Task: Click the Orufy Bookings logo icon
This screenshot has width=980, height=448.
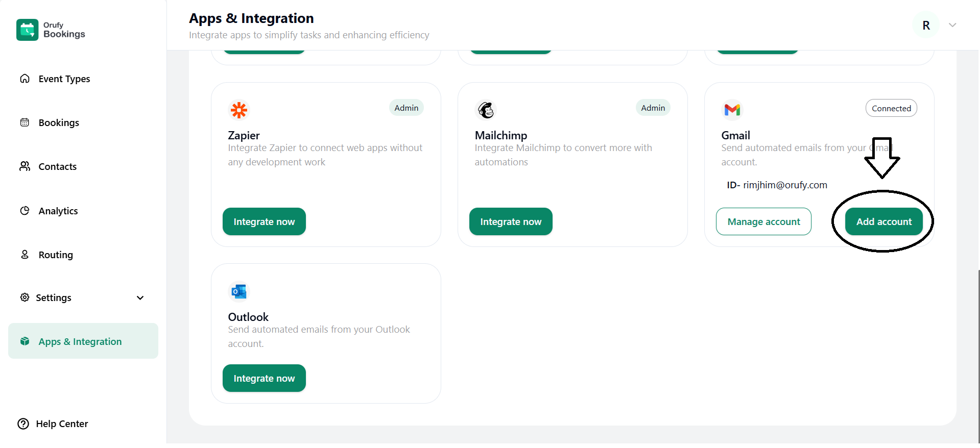Action: (27, 30)
